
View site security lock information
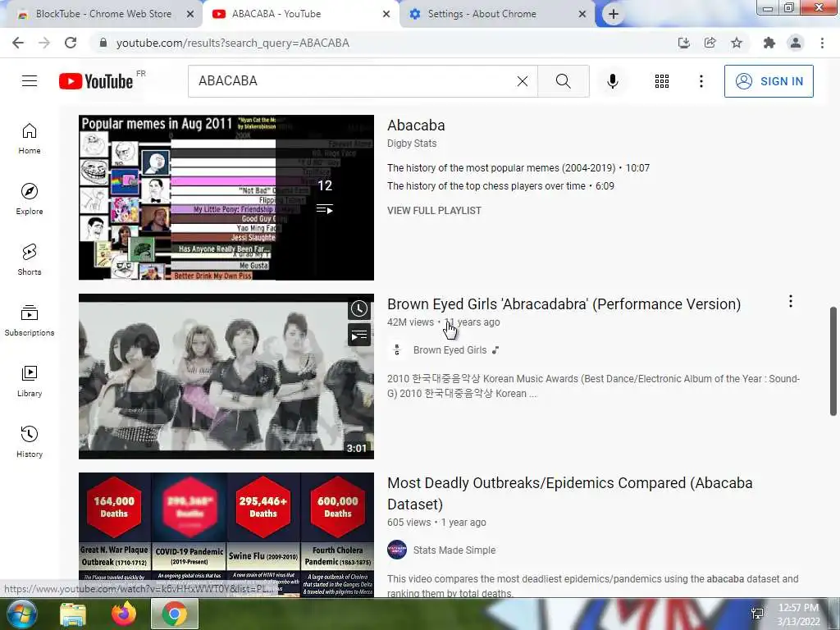point(103,43)
